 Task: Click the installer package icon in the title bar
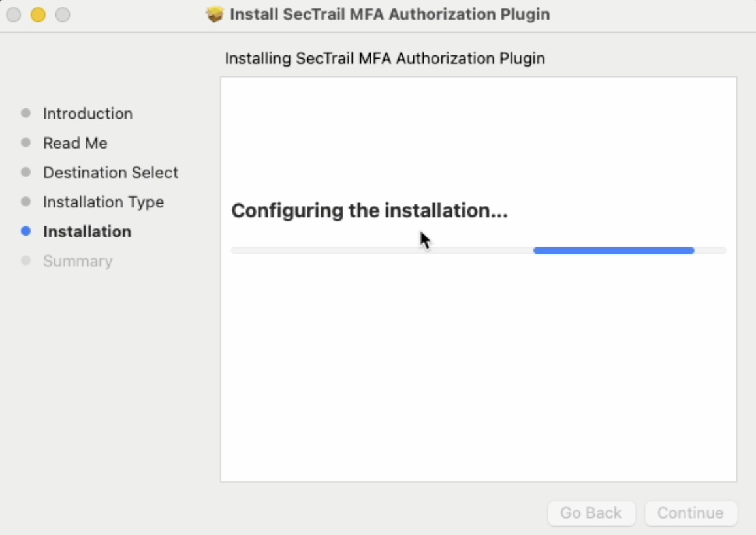[215, 14]
